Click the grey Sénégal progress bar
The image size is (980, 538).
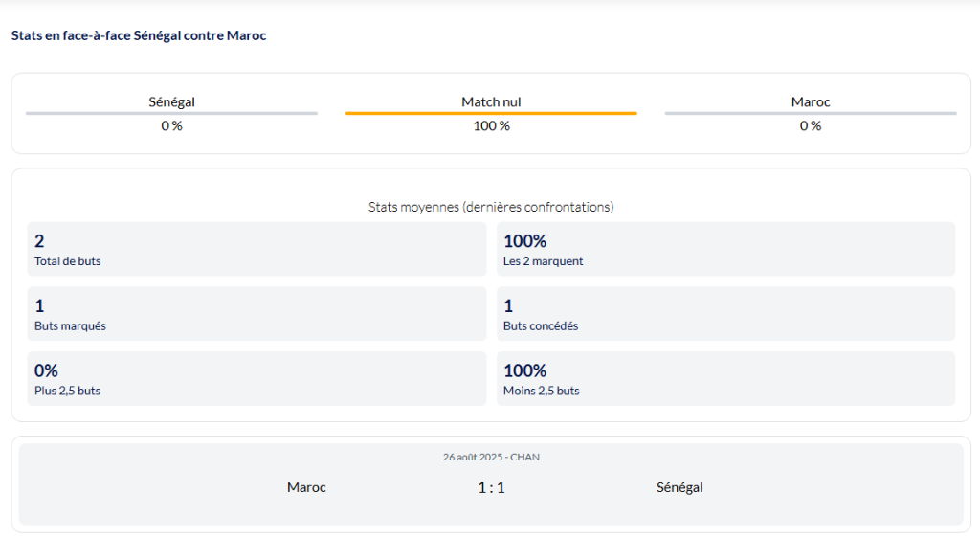[171, 113]
